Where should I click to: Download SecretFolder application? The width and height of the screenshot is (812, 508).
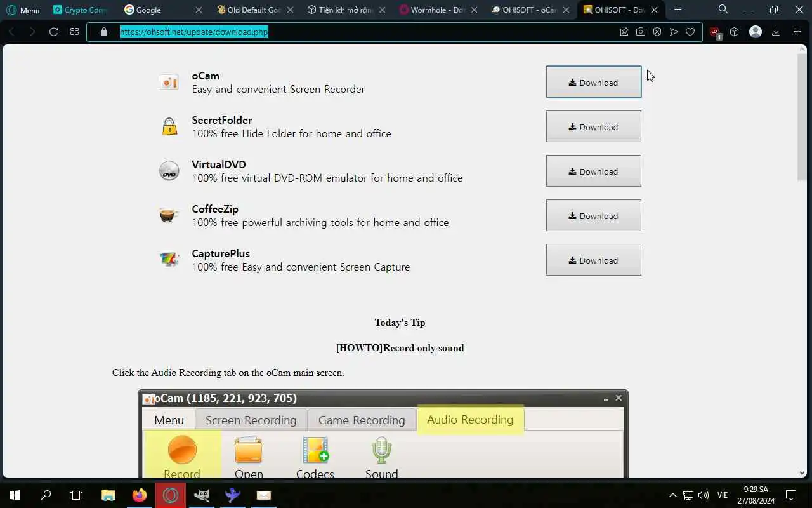coord(593,126)
